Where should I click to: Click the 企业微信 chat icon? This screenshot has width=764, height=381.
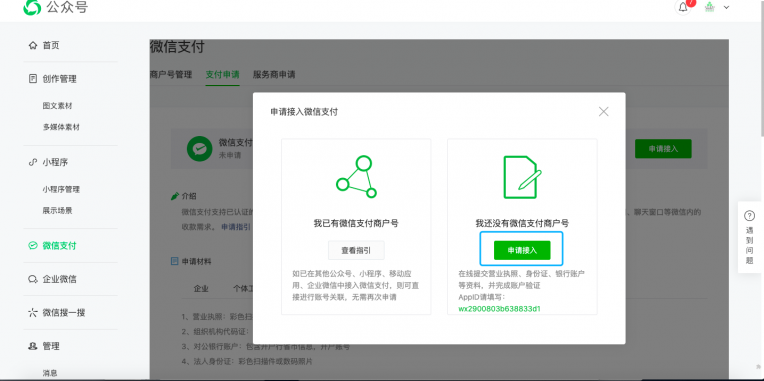pyautogui.click(x=33, y=279)
